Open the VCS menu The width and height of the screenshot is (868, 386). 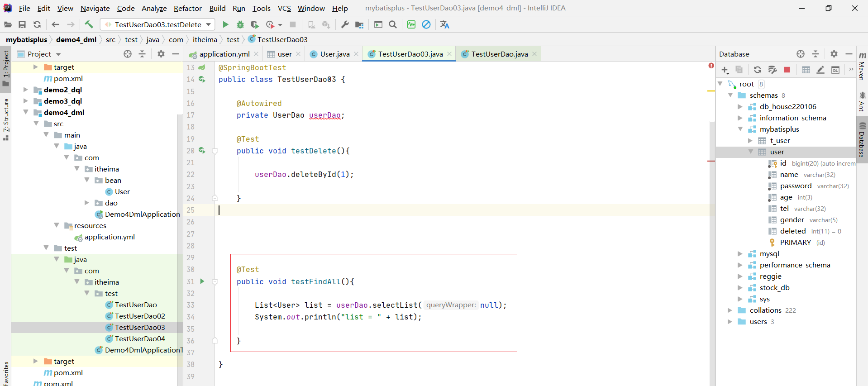(x=284, y=8)
